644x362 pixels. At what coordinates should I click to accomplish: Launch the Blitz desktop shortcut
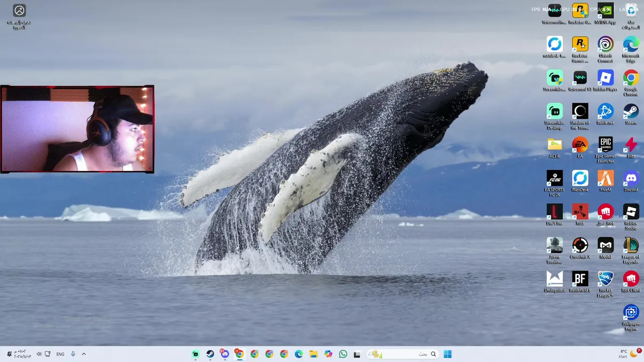[x=631, y=148]
